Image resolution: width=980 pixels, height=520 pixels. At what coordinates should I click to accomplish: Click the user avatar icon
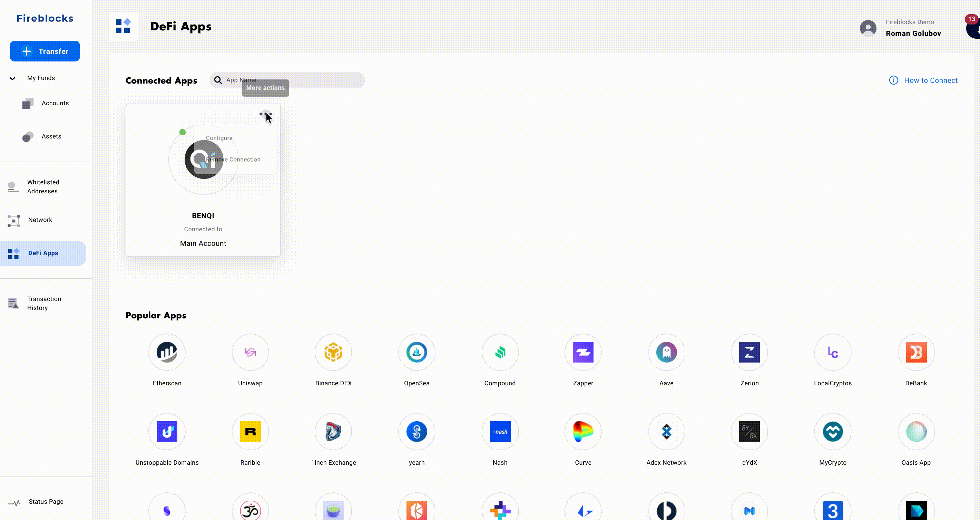(x=868, y=28)
